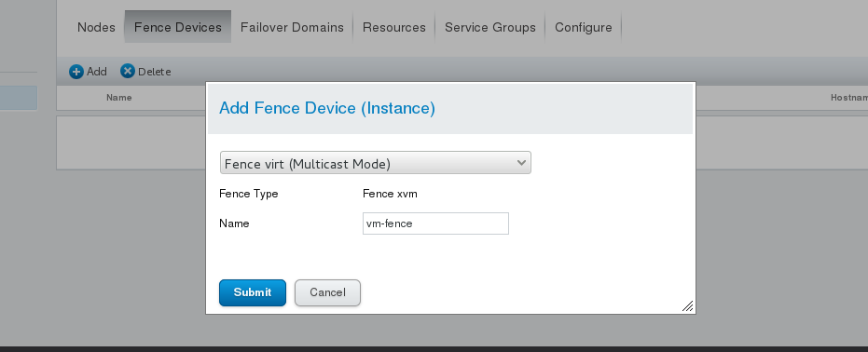Open the Configure tab
The width and height of the screenshot is (868, 352).
tap(584, 27)
